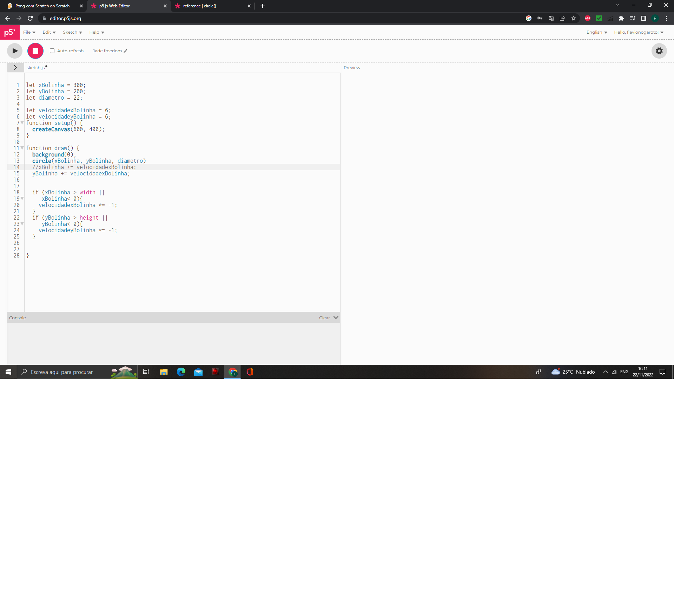
Task: Edit the sketch name Jade freedom
Action: (x=110, y=51)
